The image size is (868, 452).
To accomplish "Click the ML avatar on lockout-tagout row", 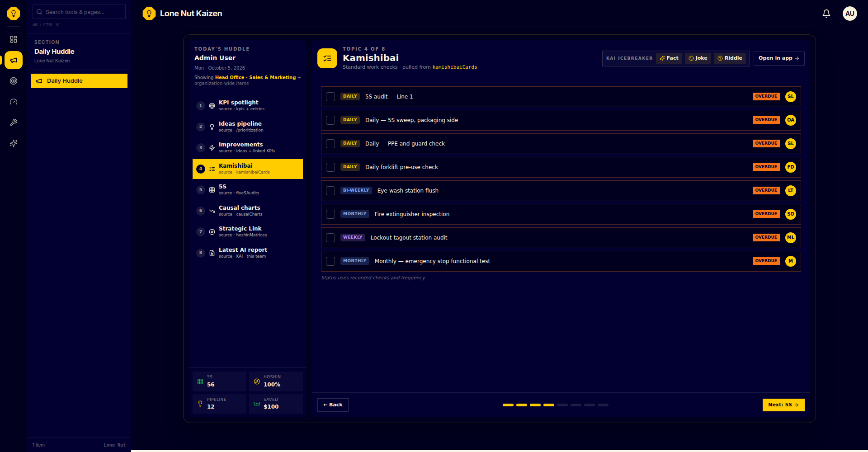I will (x=791, y=237).
